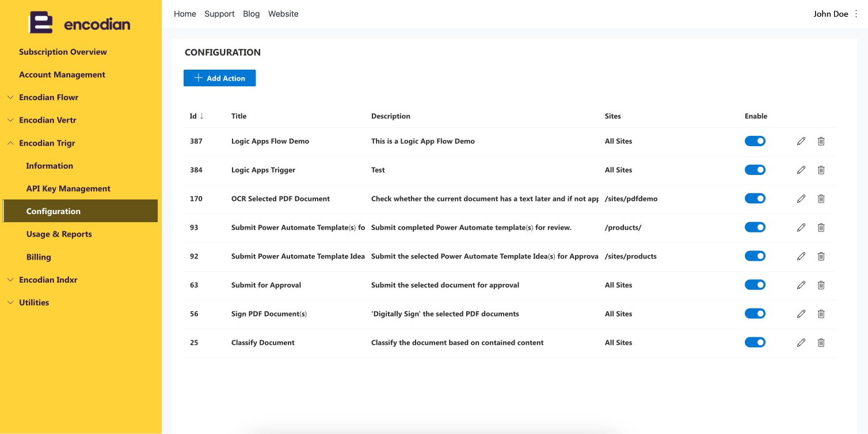Click the Encodian logo
Screen dimensions: 868x434
(x=79, y=23)
